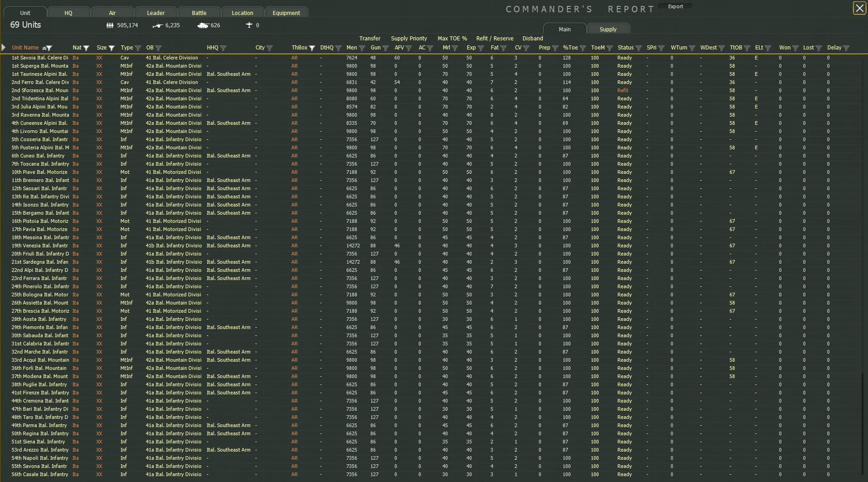
Task: Select unit 36th Forli Ital. Mountain
Action: [x=39, y=369]
